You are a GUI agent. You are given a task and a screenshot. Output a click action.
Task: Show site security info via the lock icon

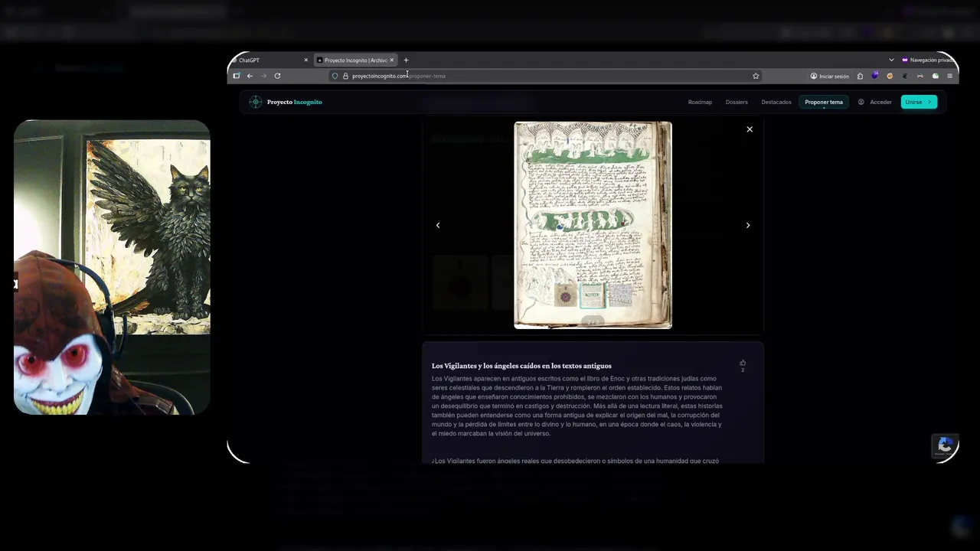tap(345, 76)
